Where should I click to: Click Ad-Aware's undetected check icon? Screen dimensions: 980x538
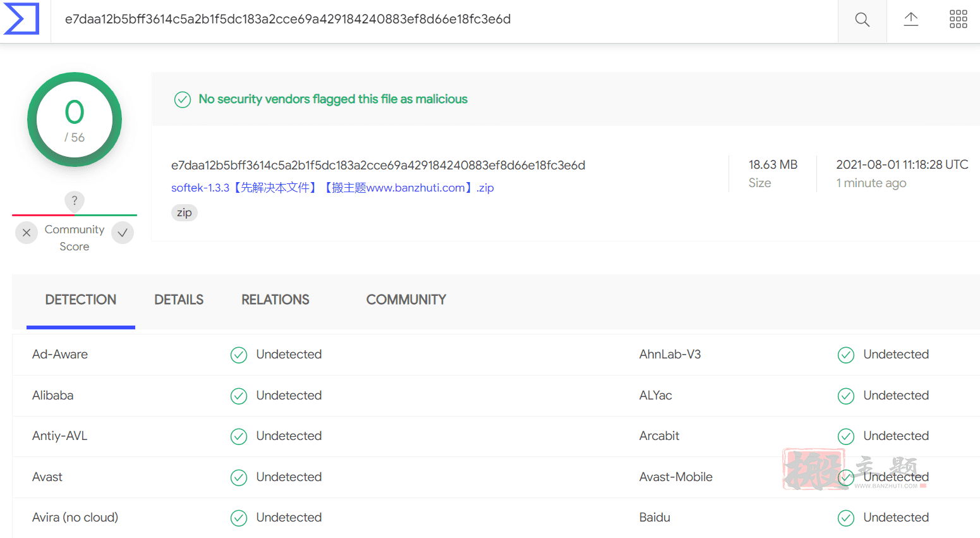coord(239,355)
